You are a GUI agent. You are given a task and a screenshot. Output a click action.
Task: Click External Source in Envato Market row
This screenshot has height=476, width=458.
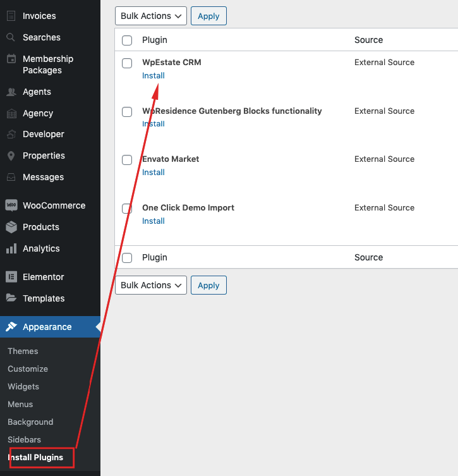pos(384,159)
